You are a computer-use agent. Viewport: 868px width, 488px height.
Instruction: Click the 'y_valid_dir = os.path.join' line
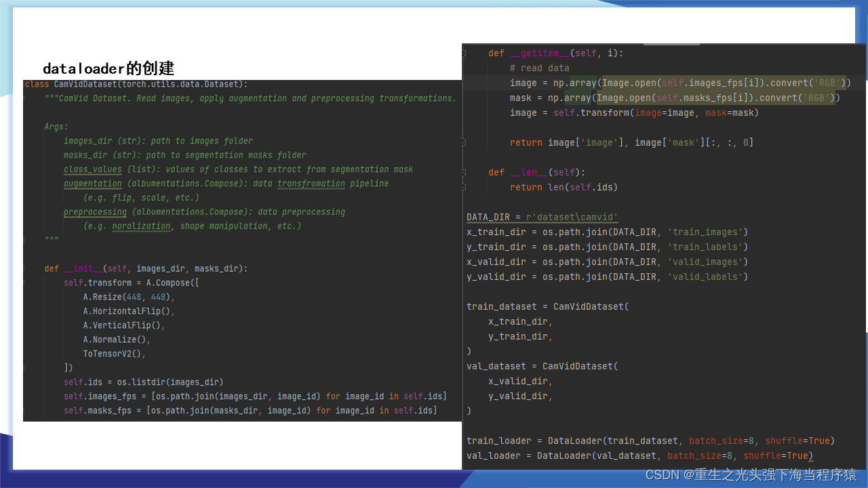607,277
